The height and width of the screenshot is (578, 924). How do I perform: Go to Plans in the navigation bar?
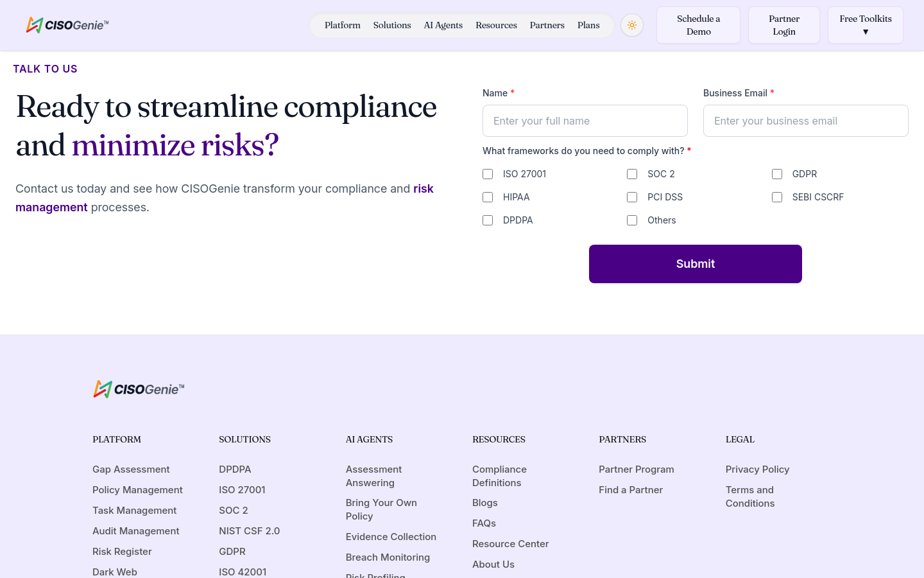click(588, 25)
